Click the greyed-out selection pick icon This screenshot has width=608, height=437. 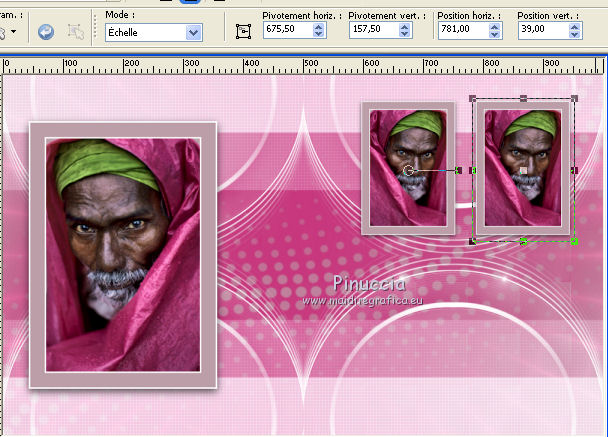tap(76, 32)
